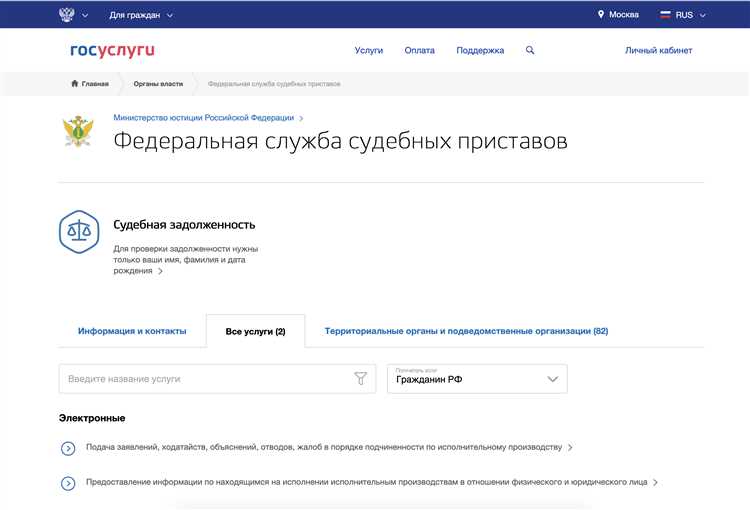The height and width of the screenshot is (510, 750).
Task: Click the search magnifier icon
Action: (x=530, y=50)
